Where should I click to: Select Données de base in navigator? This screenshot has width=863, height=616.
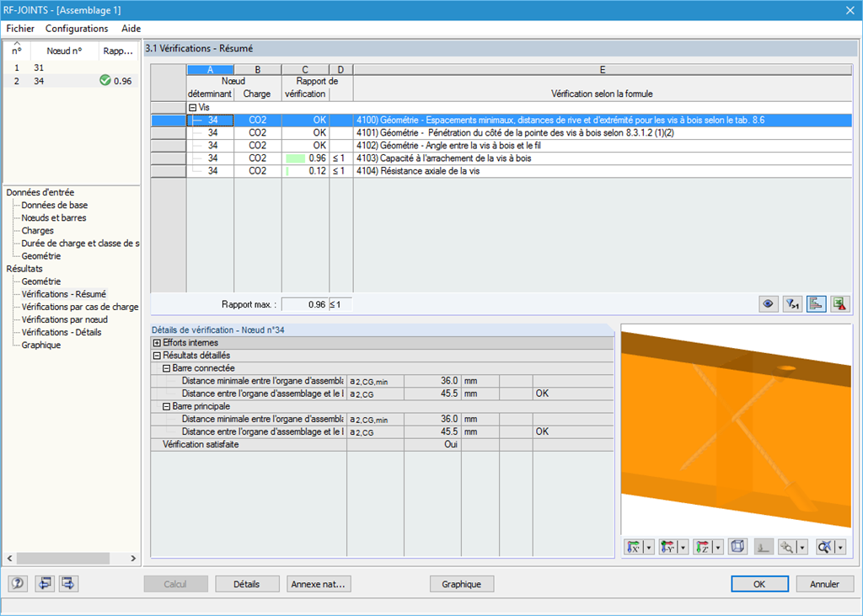tap(55, 205)
